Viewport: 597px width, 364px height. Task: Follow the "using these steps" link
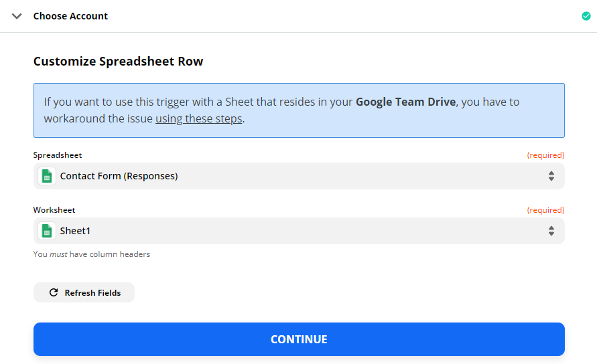coord(199,118)
